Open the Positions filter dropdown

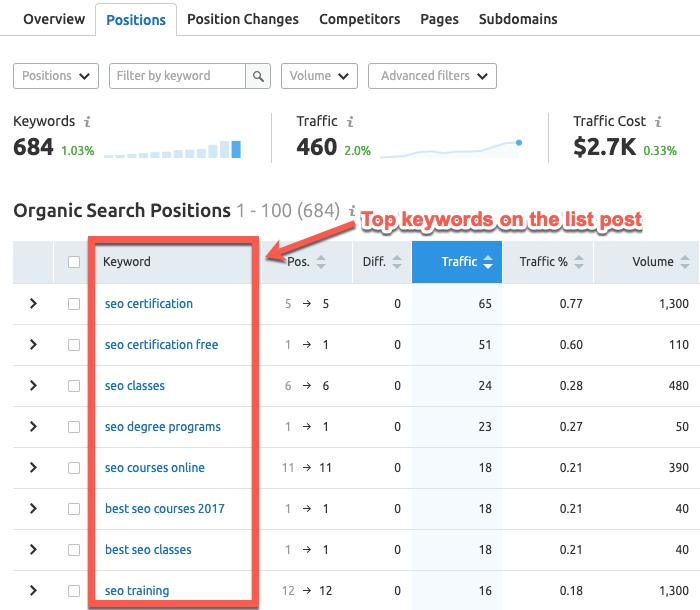click(x=56, y=76)
